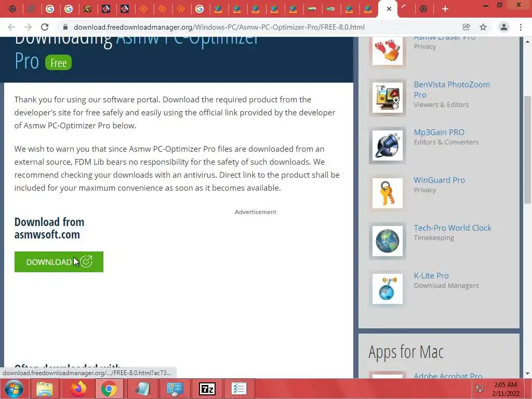The width and height of the screenshot is (532, 399).
Task: Click "Editors & Converters" under Mp3Gain PRO
Action: (446, 142)
